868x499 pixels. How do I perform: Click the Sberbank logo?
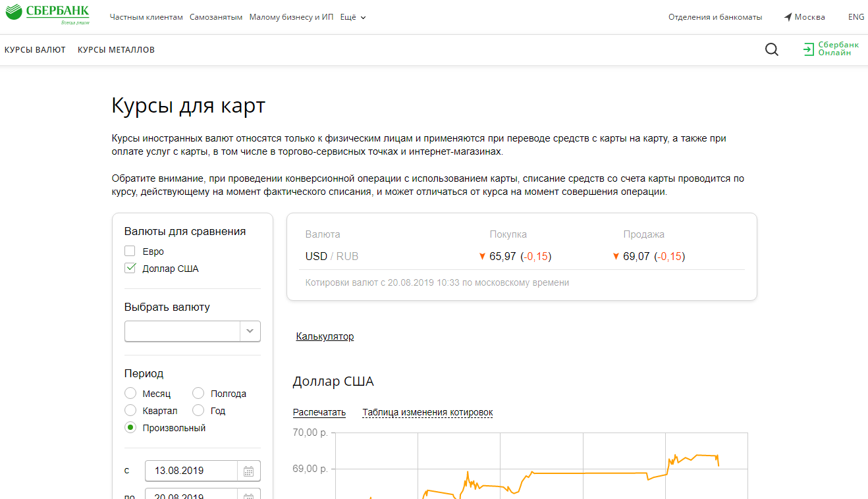(47, 14)
